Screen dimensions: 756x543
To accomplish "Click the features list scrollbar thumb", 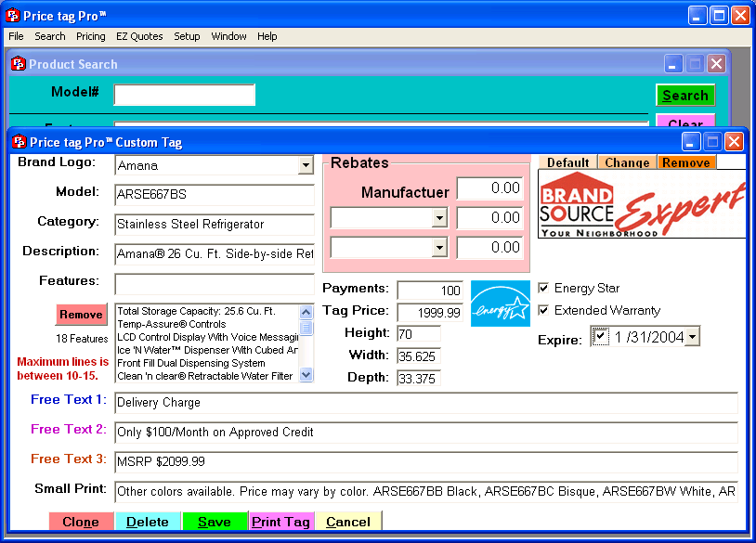I will [x=306, y=328].
